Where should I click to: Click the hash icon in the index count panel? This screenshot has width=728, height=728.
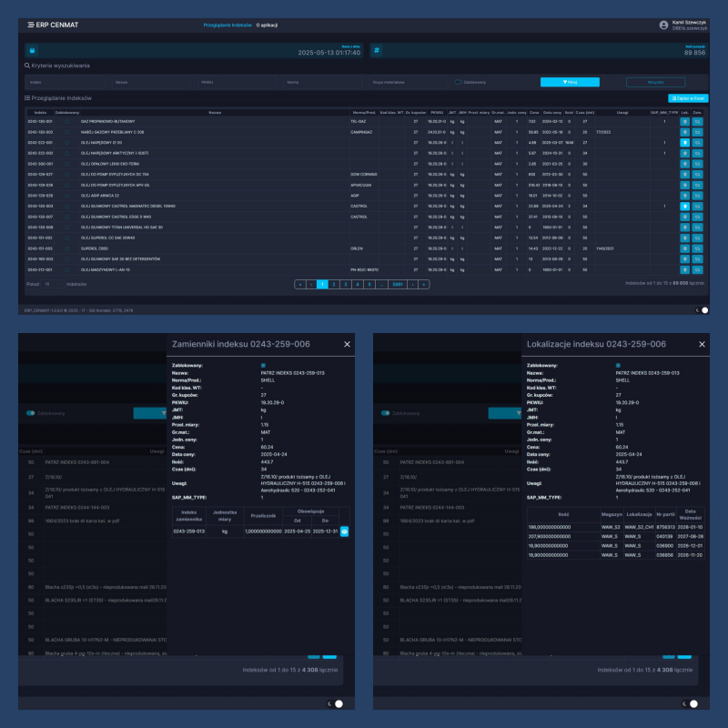click(376, 51)
